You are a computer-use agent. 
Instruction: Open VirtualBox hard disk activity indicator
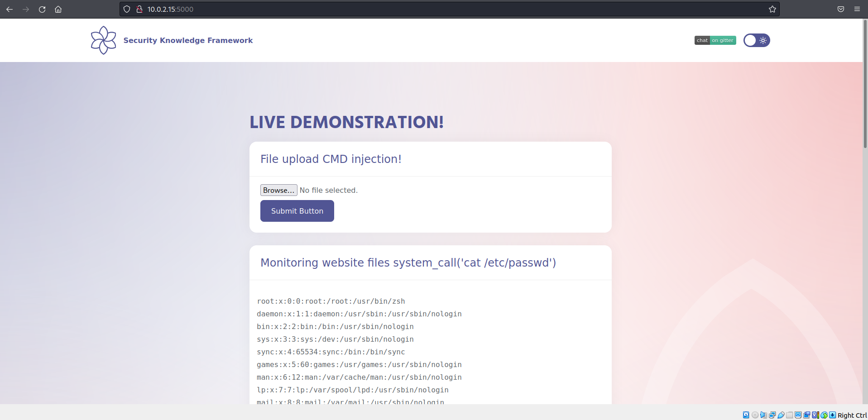click(746, 415)
